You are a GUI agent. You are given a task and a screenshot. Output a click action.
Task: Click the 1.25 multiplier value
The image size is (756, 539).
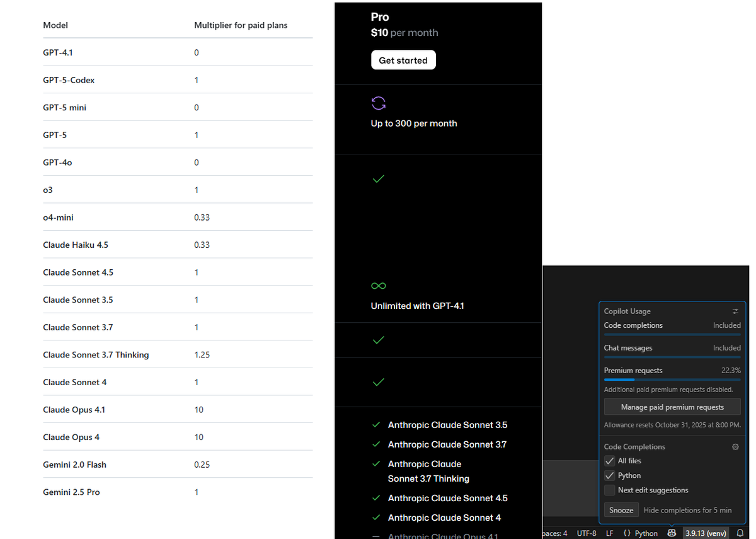pyautogui.click(x=202, y=354)
